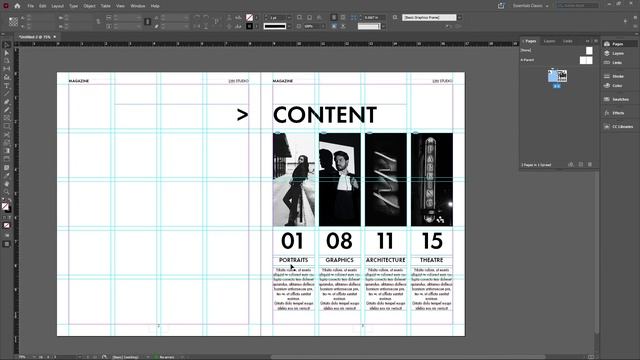
Task: Switch to the Links tab in the panel
Action: 568,41
